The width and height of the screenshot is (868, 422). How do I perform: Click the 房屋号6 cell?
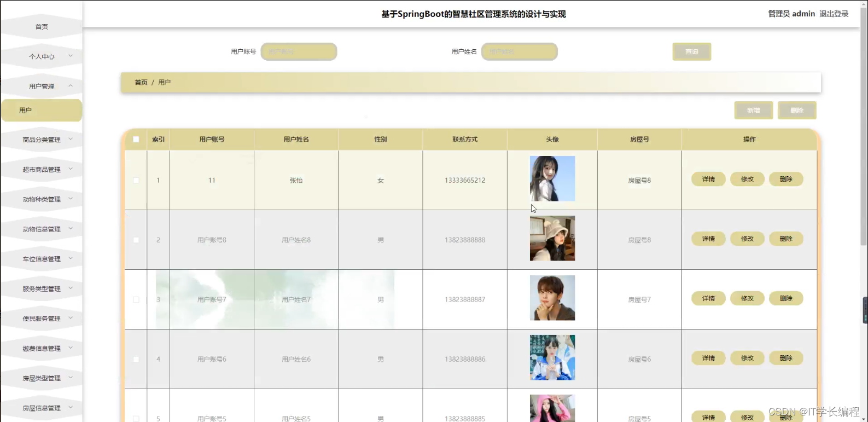[x=639, y=359]
